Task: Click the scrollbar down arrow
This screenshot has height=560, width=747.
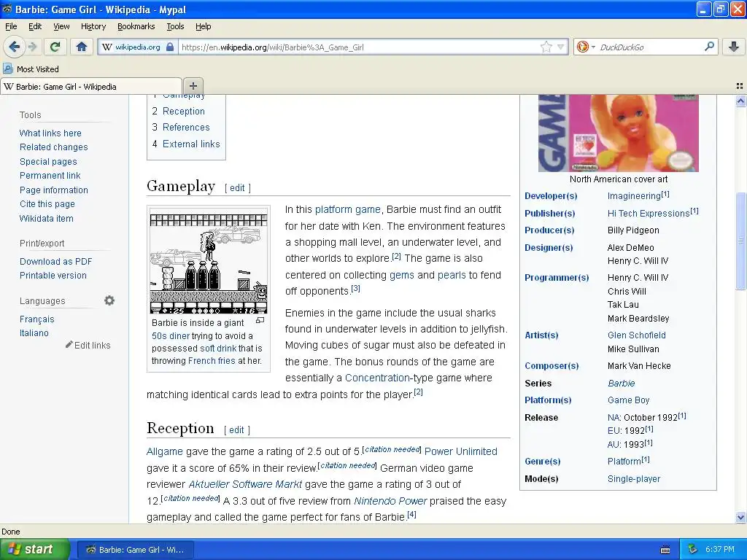Action: [740, 517]
